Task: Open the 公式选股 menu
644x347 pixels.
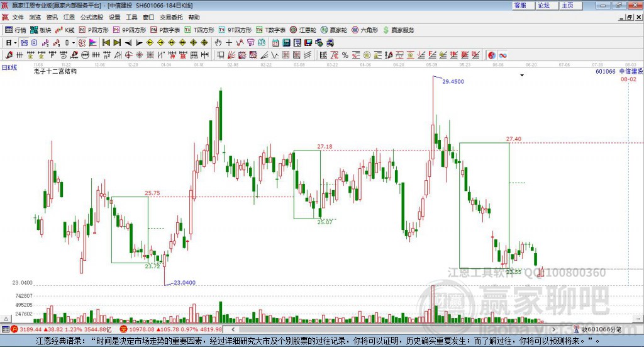Action: click(x=92, y=17)
